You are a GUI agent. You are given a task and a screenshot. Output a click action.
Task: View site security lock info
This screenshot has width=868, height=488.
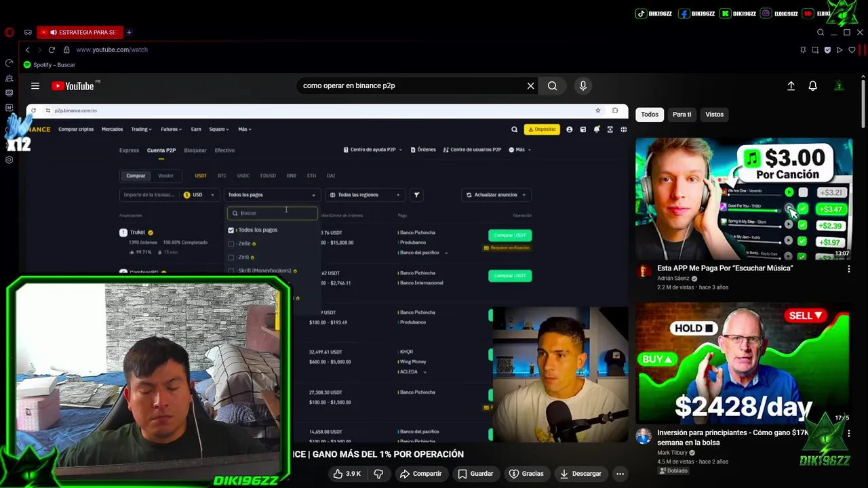[x=66, y=49]
